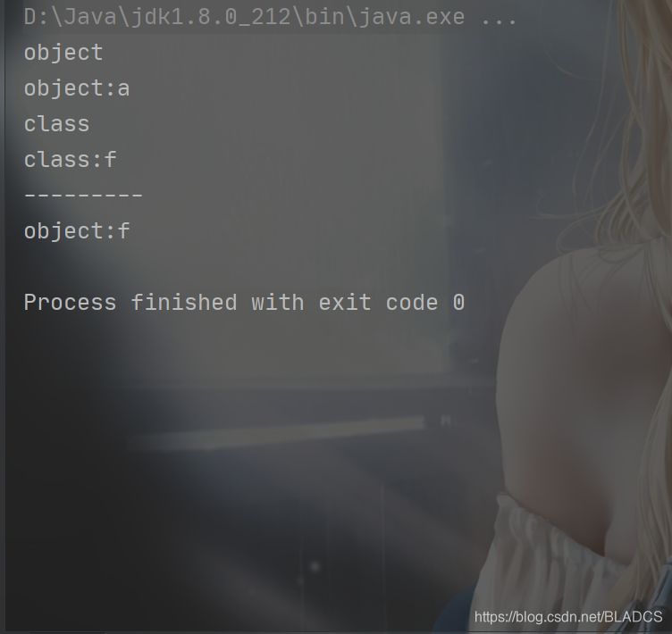This screenshot has height=634, width=672.
Task: Click the java.exe command path line
Action: coord(271,17)
